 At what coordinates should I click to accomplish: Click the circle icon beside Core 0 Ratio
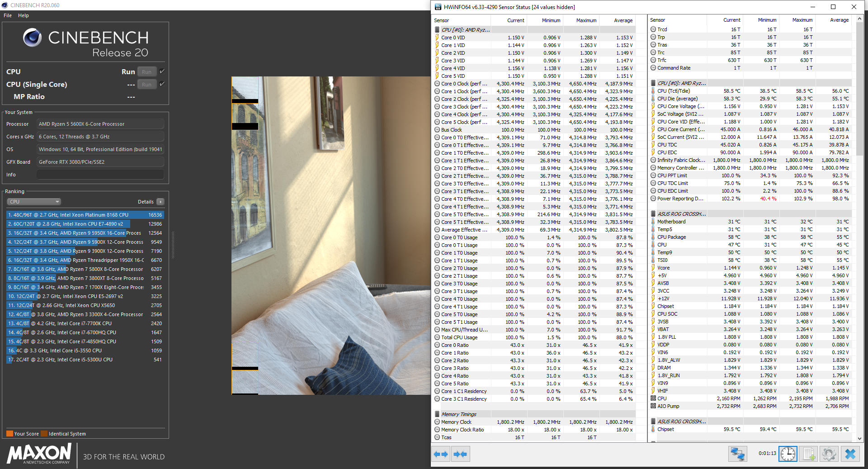437,345
